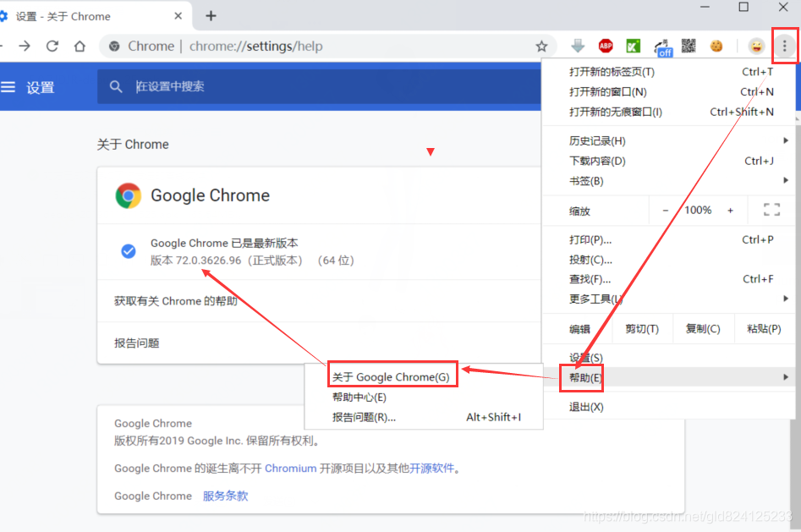Enter fullscreen from the zoom row

pyautogui.click(x=771, y=210)
